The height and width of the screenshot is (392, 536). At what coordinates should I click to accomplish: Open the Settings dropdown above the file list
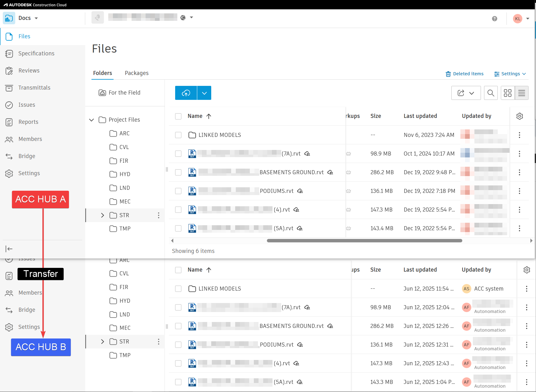(510, 74)
